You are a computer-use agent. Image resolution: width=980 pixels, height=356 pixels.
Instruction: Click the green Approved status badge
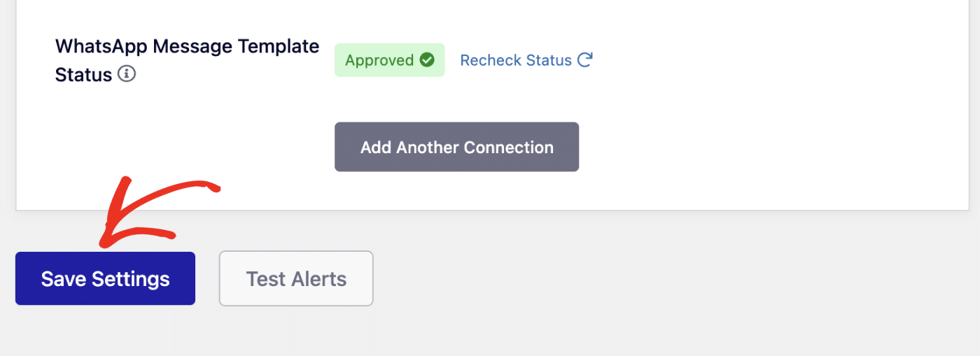tap(389, 60)
